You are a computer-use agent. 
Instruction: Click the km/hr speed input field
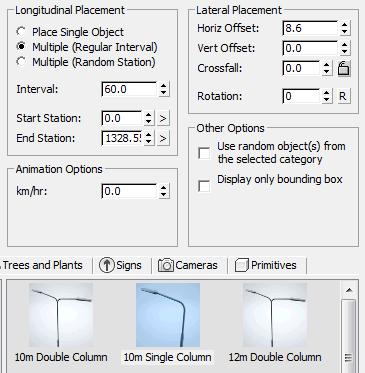[129, 191]
